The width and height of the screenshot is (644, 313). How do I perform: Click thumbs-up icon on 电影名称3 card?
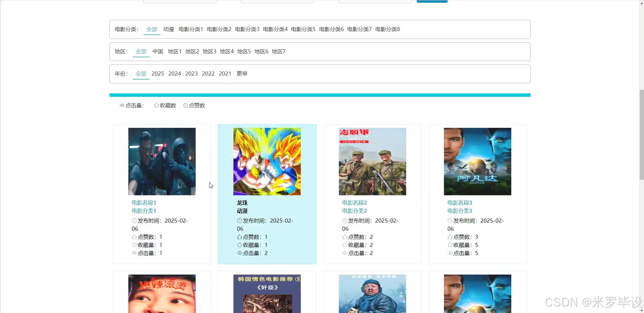450,237
